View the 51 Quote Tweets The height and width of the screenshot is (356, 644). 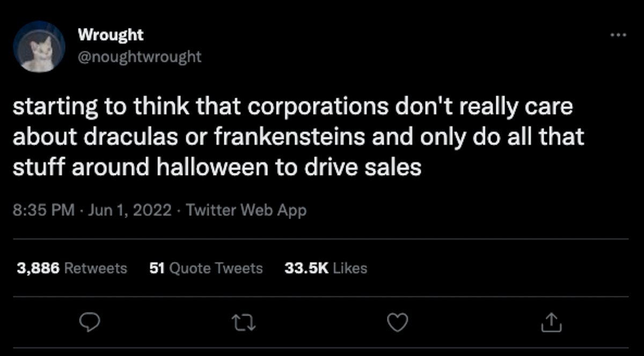pos(206,268)
